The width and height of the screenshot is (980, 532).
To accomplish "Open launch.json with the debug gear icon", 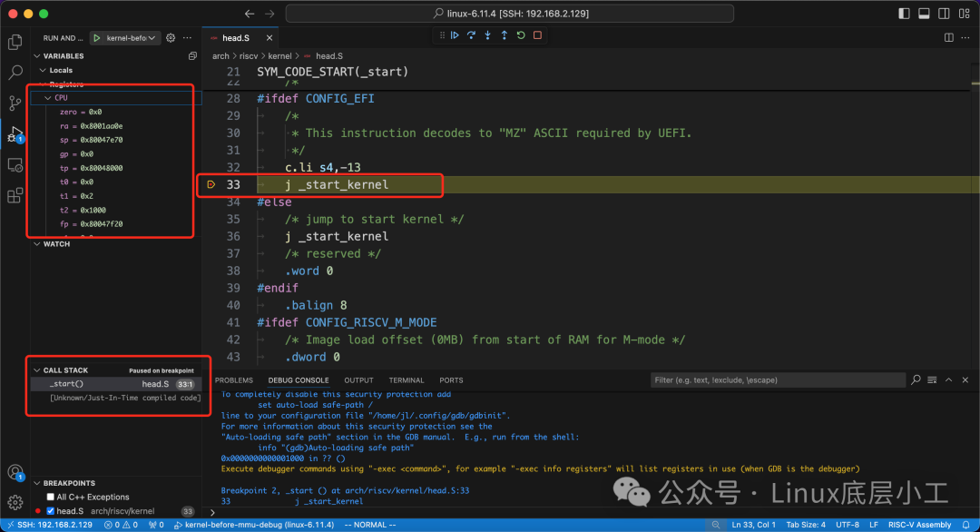I will pyautogui.click(x=171, y=38).
